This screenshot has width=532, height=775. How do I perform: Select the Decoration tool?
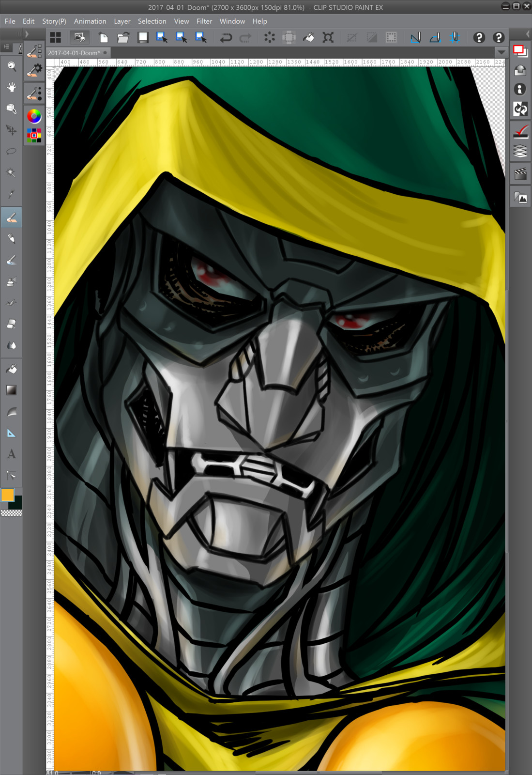pyautogui.click(x=12, y=303)
